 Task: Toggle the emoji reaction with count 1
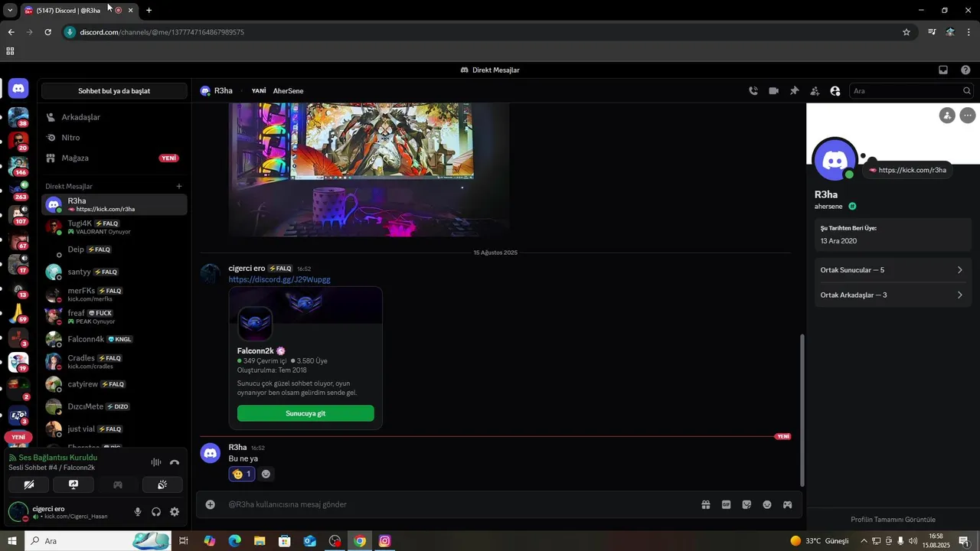point(242,474)
